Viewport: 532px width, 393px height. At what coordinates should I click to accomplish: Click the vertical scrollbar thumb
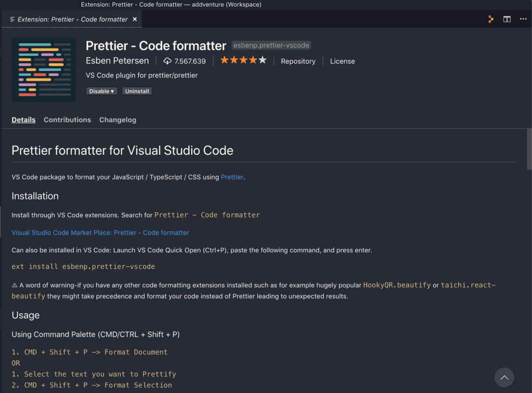point(529,149)
